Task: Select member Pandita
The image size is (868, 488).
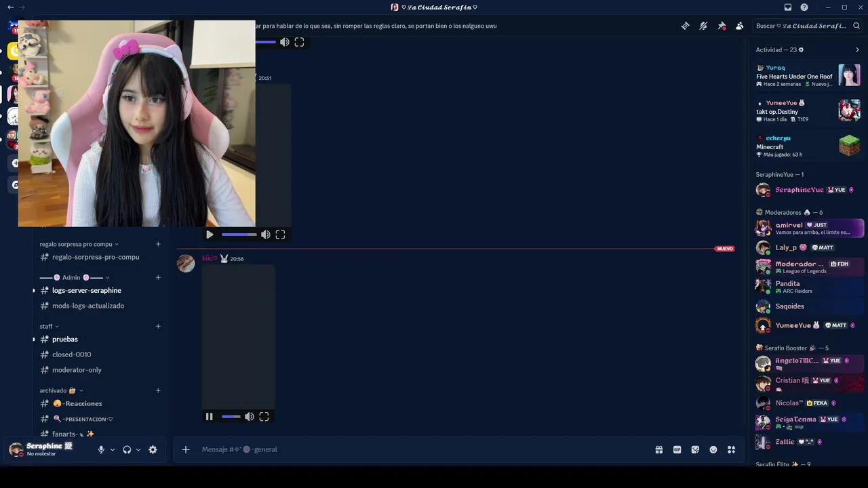Action: pos(808,287)
